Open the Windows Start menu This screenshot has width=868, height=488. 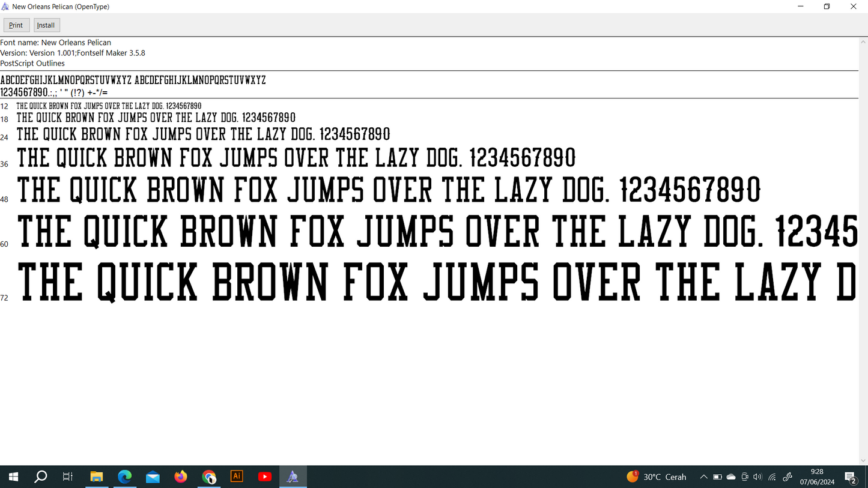(13, 477)
